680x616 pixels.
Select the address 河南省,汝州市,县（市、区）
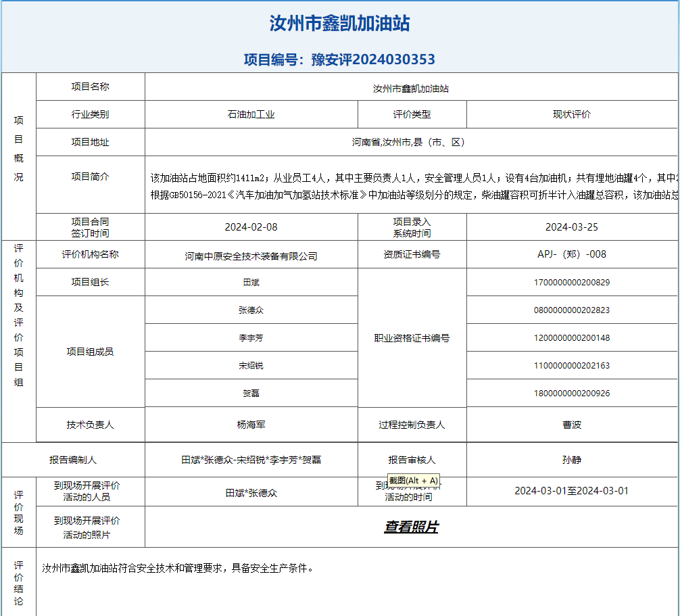[408, 142]
